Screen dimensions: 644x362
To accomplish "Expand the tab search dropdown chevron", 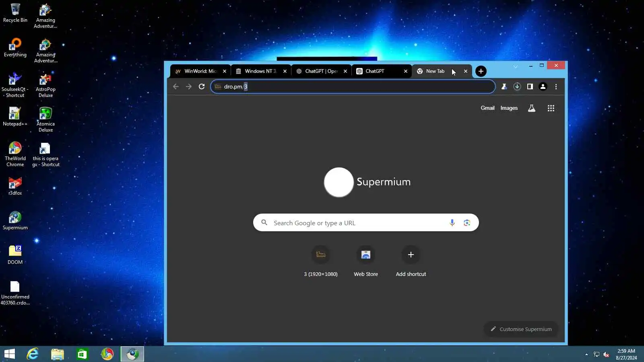I will pos(516,66).
